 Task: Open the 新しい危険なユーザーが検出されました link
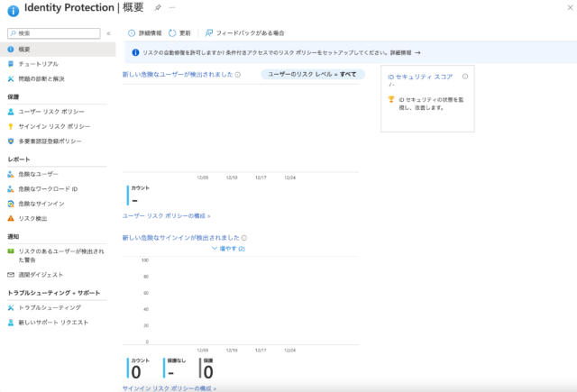[x=178, y=74]
